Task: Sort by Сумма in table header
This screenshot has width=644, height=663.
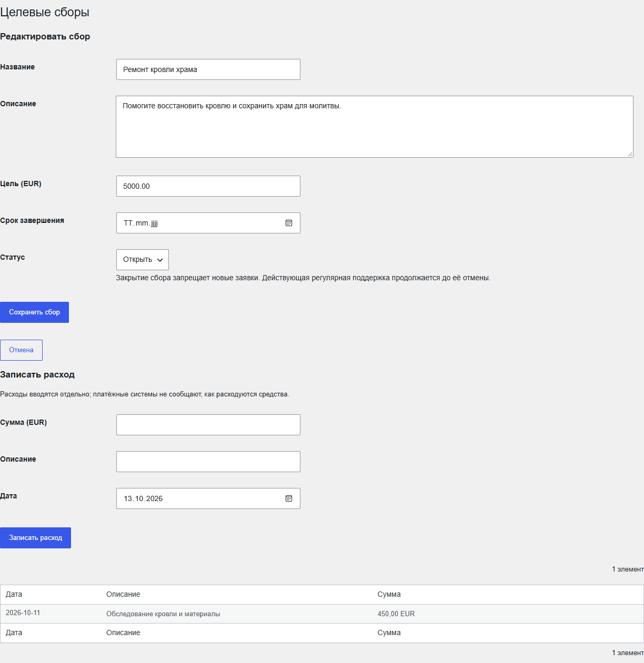Action: (389, 594)
